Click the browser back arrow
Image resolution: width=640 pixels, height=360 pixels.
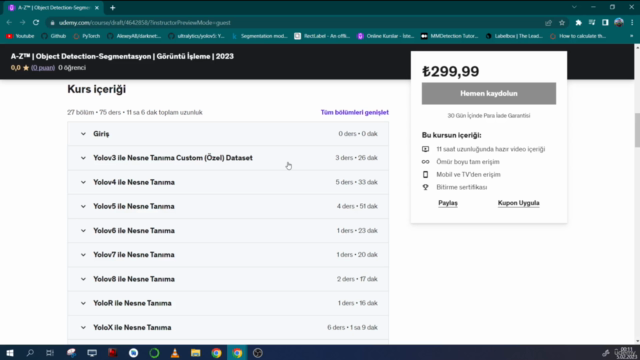[x=9, y=22]
